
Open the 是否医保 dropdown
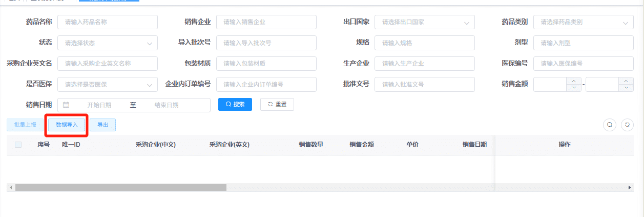tap(108, 84)
